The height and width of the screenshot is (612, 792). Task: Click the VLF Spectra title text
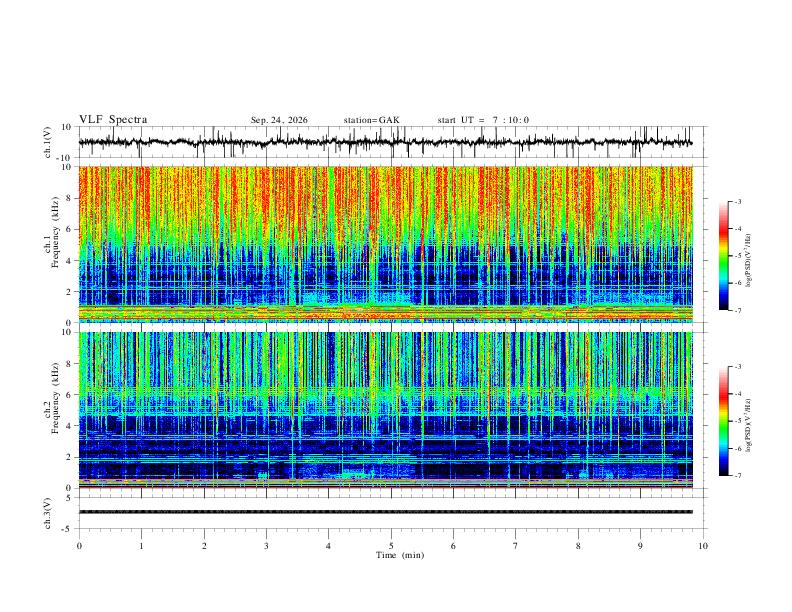[x=113, y=120]
